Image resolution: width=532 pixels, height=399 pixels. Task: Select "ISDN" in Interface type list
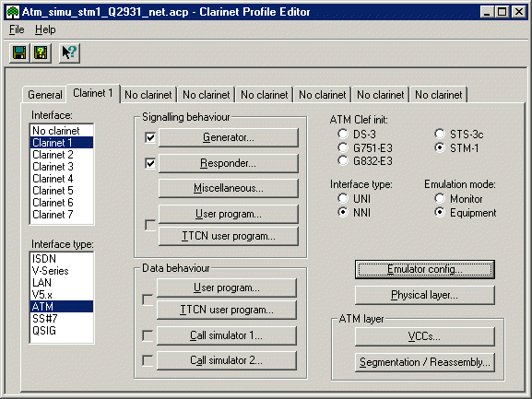pos(62,259)
